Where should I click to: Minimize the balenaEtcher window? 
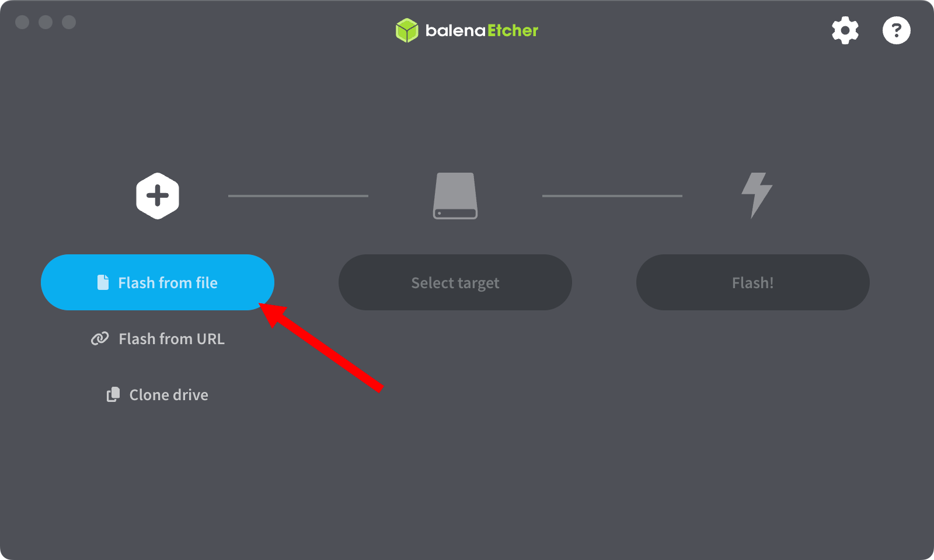pyautogui.click(x=46, y=22)
